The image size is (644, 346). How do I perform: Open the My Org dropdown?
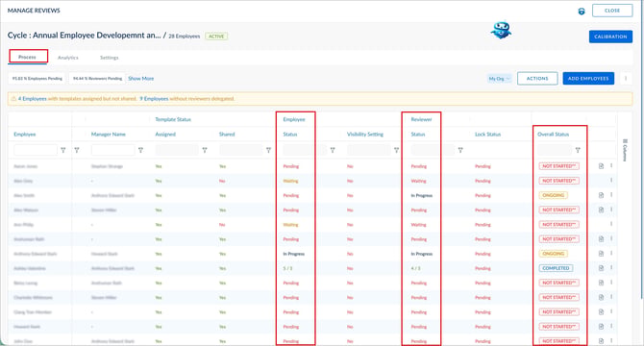[499, 79]
